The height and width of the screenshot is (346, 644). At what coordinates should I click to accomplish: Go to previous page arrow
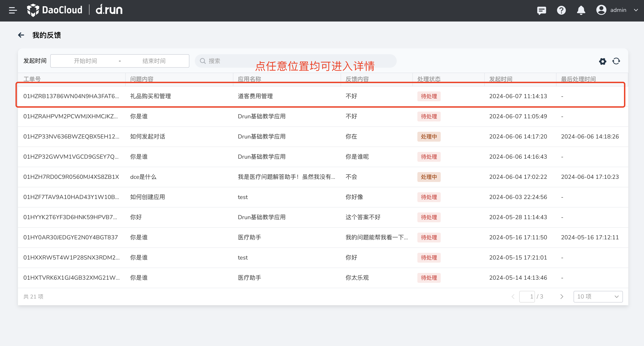coord(513,296)
